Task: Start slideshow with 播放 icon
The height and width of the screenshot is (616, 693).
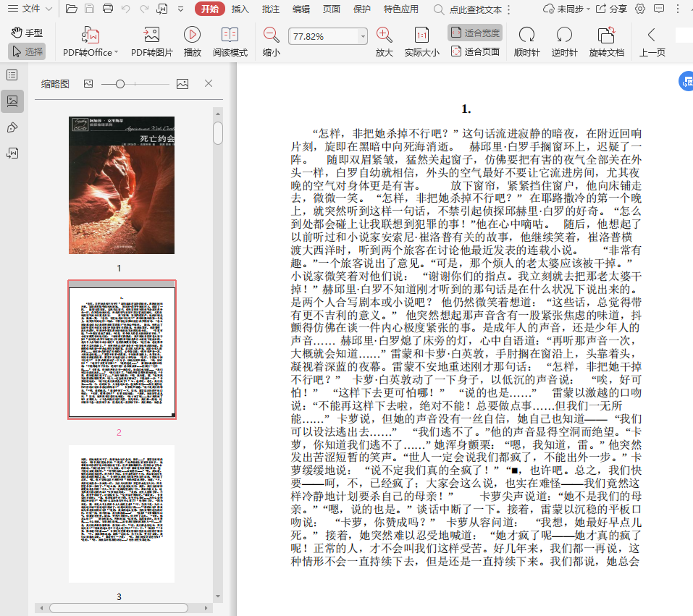Action: 192,41
